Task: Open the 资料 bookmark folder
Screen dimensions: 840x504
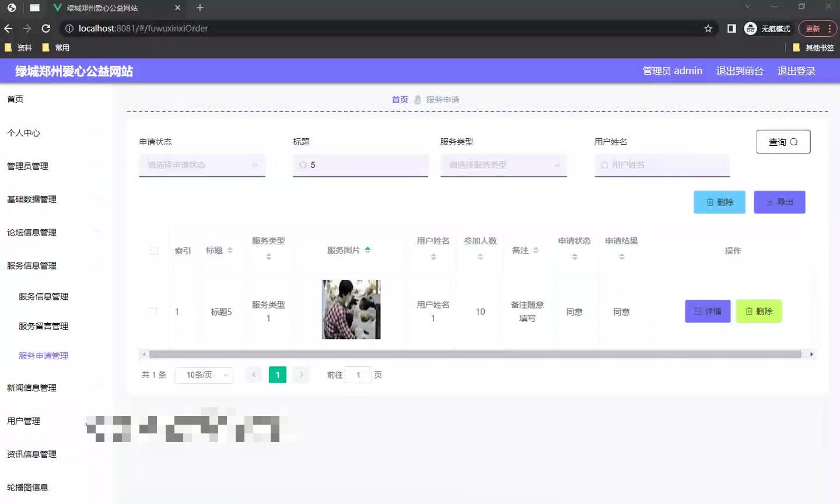Action: 18,48
